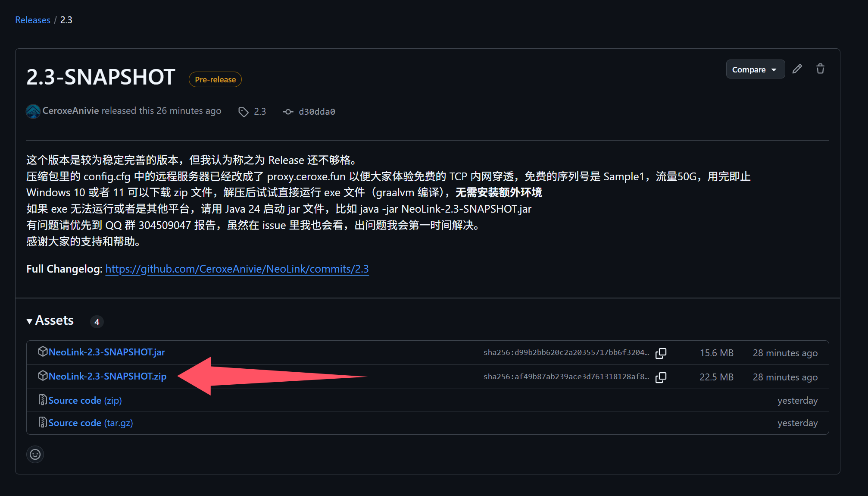
Task: Download Source code (tar.gz)
Action: point(91,423)
